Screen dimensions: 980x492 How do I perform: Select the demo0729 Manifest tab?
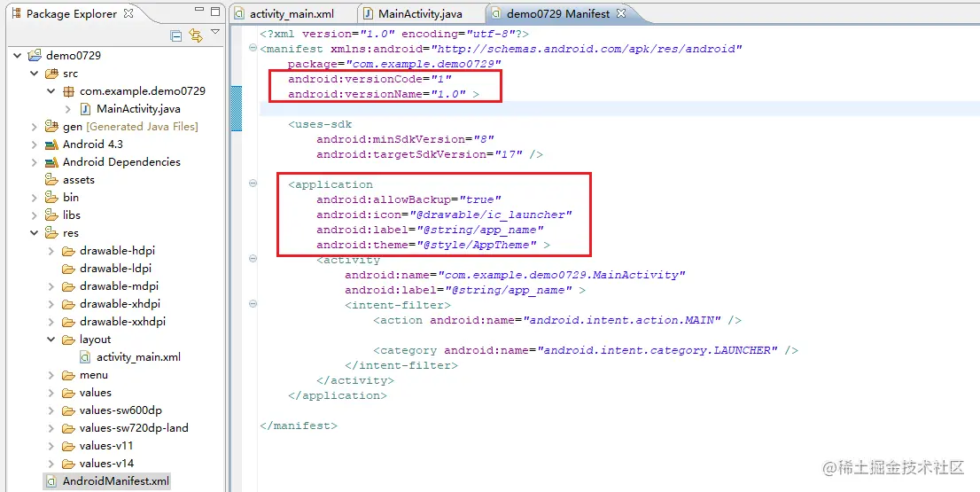pos(558,14)
